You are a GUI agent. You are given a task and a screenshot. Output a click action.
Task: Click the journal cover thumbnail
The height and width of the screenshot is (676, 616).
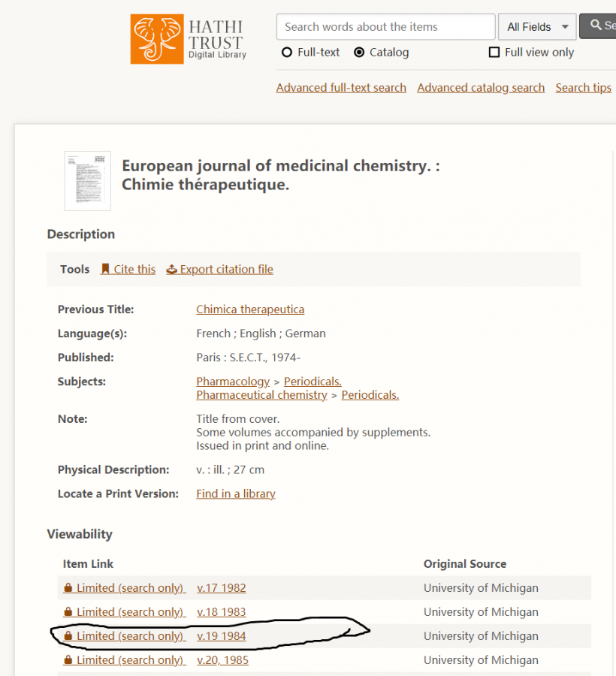(87, 181)
